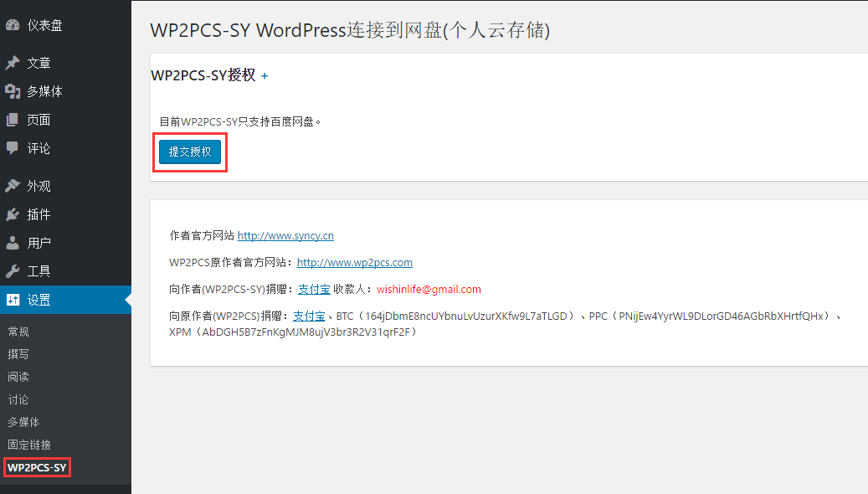Expand the plus sign next to WP2PCS-SY授权
This screenshot has width=868, height=494.
(x=265, y=76)
